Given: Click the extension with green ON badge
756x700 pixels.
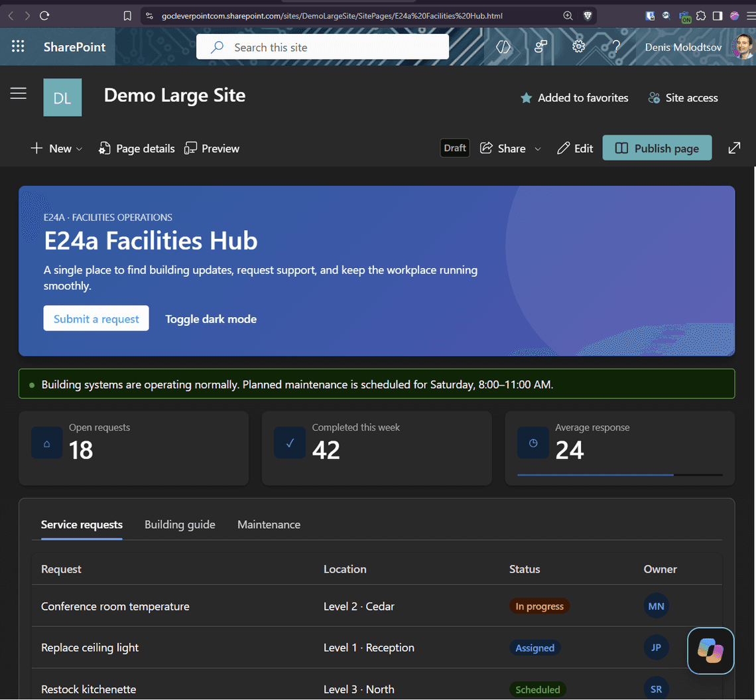Looking at the screenshot, I should 684,17.
